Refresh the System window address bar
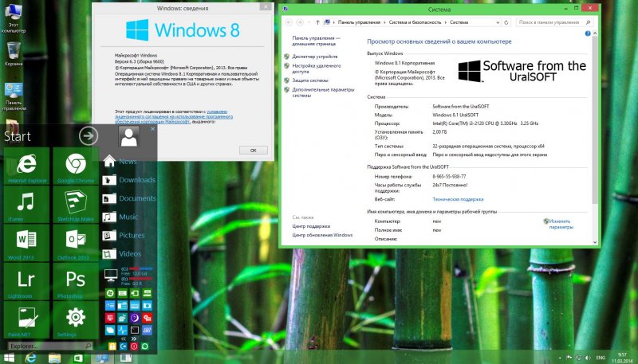Image resolution: width=638 pixels, height=364 pixels. tap(506, 23)
